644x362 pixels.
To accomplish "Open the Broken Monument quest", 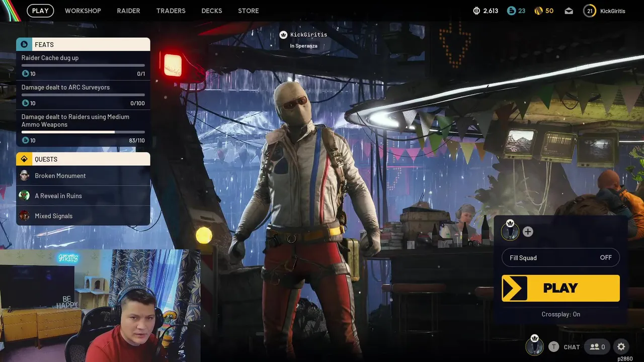I will (83, 175).
